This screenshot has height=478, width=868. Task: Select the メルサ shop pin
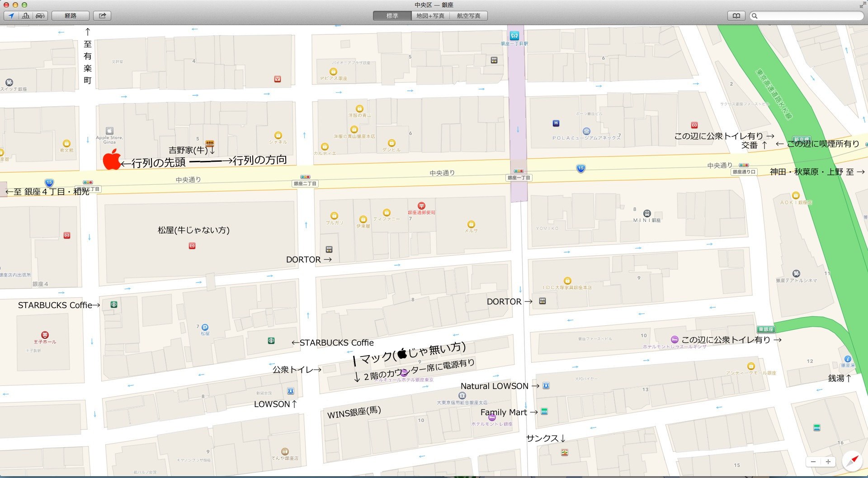tap(471, 224)
